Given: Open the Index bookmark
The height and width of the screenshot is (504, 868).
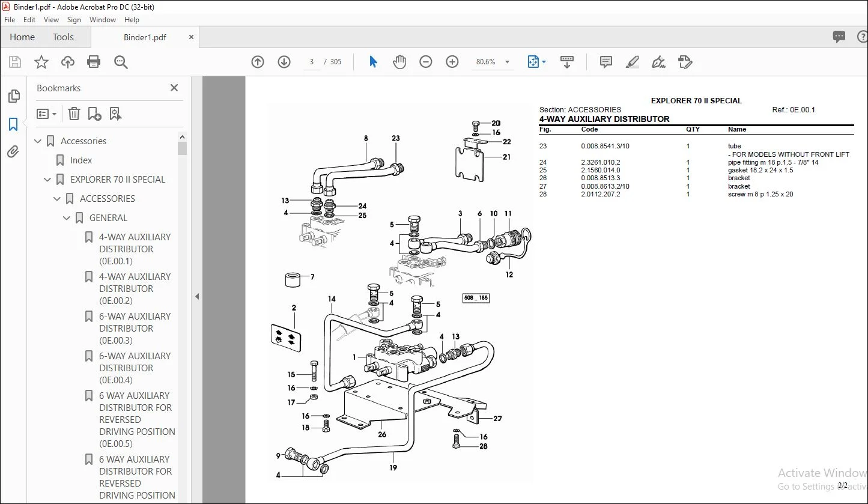Looking at the screenshot, I should (81, 160).
